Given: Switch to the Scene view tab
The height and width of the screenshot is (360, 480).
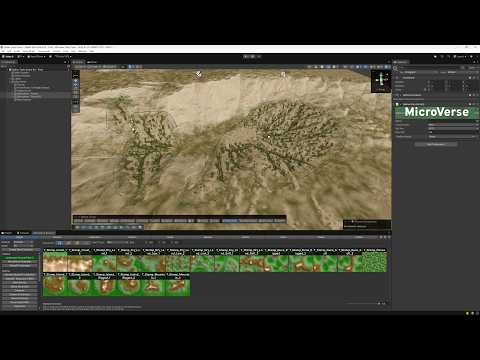Looking at the screenshot, I should click(x=78, y=62).
